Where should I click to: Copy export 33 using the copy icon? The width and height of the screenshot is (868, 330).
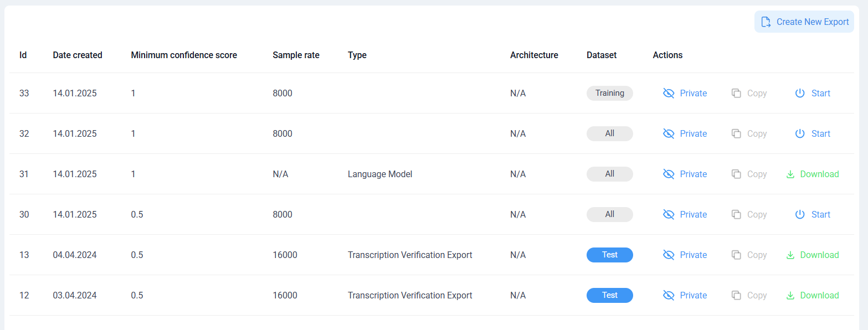click(x=736, y=93)
